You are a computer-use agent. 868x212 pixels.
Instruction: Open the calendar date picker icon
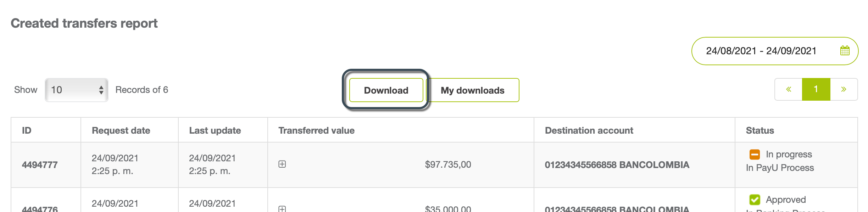845,51
